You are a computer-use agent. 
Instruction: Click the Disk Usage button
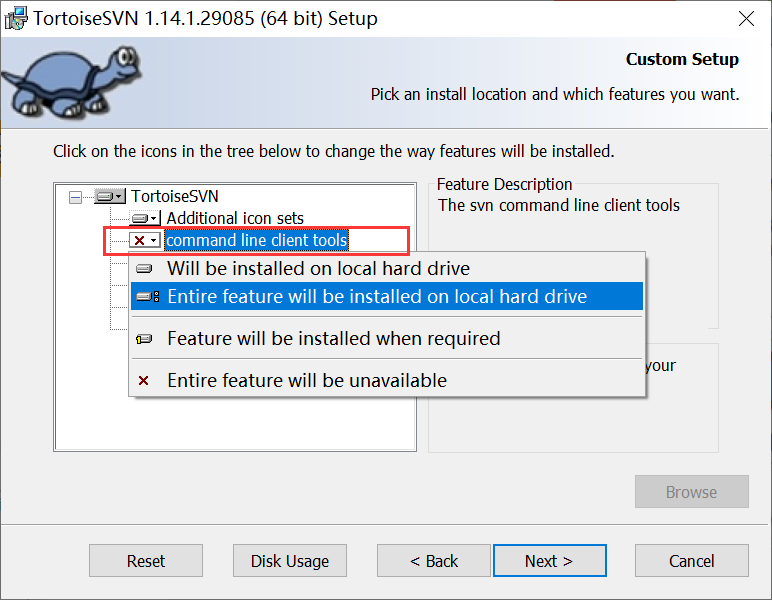click(290, 561)
